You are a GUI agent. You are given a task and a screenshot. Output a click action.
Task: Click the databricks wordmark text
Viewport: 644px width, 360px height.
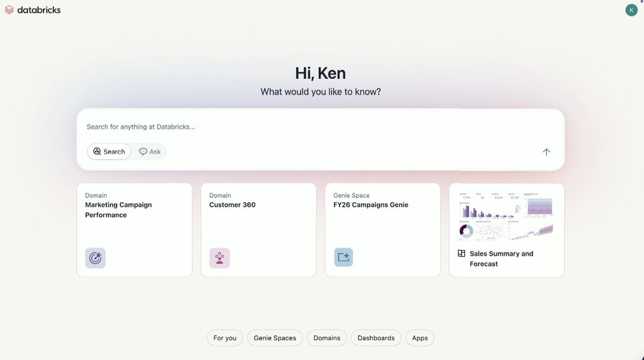pyautogui.click(x=39, y=10)
